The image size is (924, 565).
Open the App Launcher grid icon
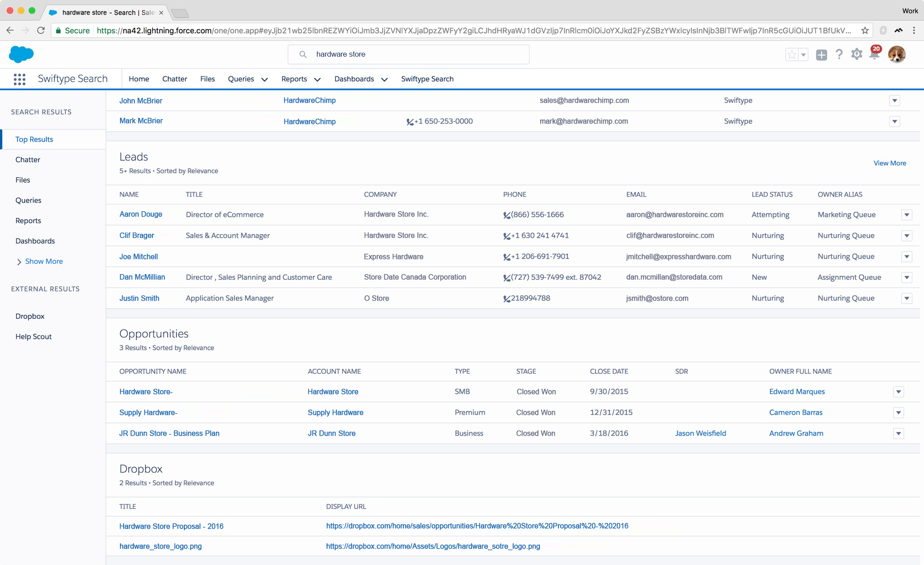pyautogui.click(x=19, y=79)
